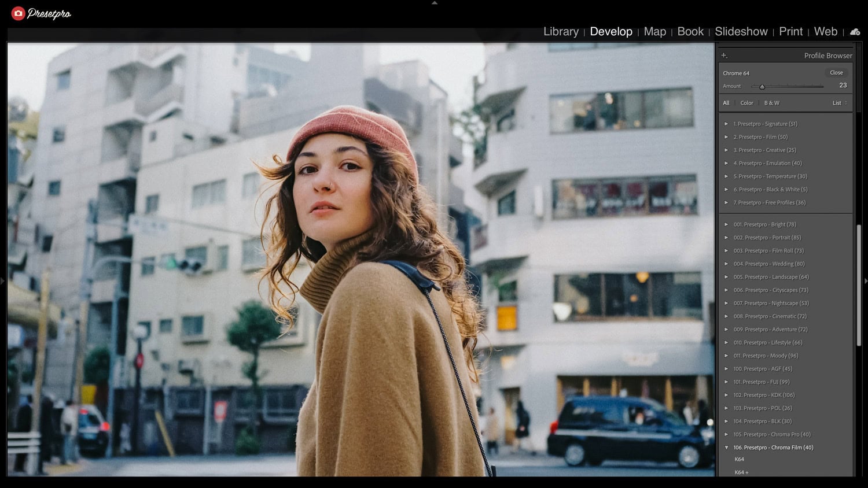Filter profiles to B & W only
868x488 pixels.
[771, 103]
